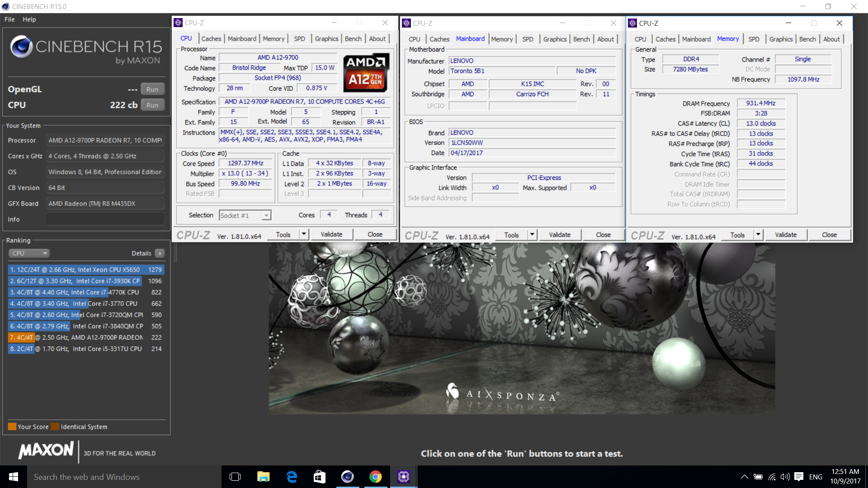Open ranking Details arrow button

pyautogui.click(x=160, y=253)
